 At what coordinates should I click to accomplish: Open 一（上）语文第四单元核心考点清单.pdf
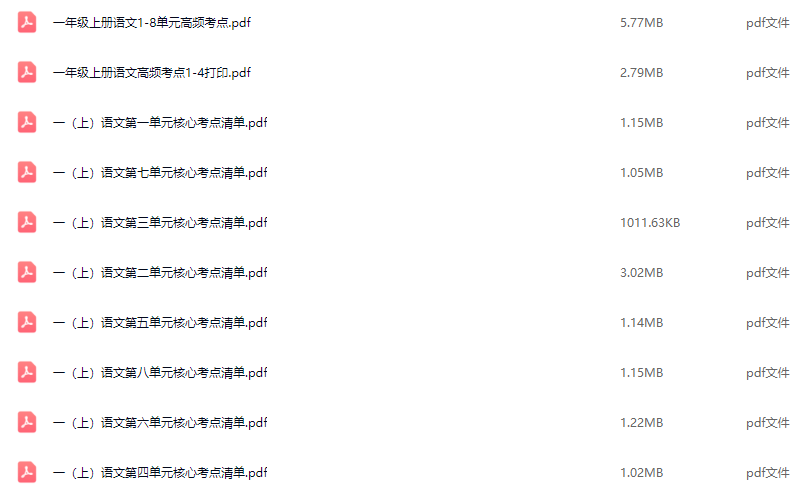(160, 473)
